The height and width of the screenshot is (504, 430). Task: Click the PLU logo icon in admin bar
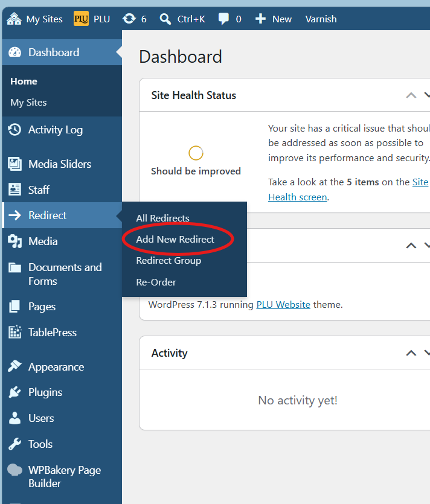[81, 19]
